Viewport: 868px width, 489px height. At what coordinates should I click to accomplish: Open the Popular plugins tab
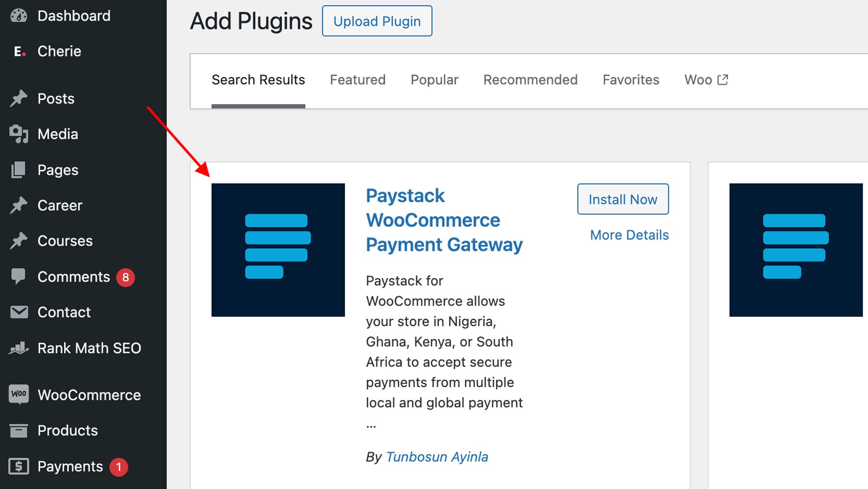pyautogui.click(x=434, y=79)
